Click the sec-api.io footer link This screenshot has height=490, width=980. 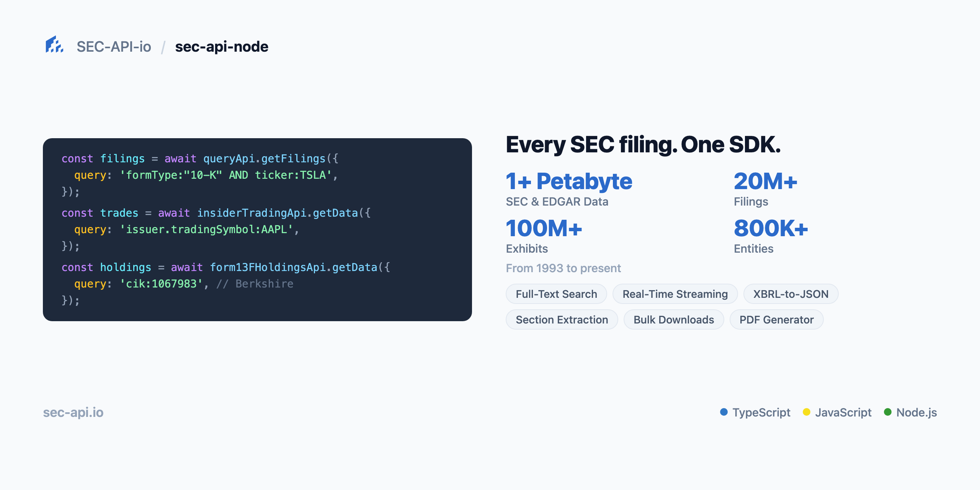click(x=73, y=412)
